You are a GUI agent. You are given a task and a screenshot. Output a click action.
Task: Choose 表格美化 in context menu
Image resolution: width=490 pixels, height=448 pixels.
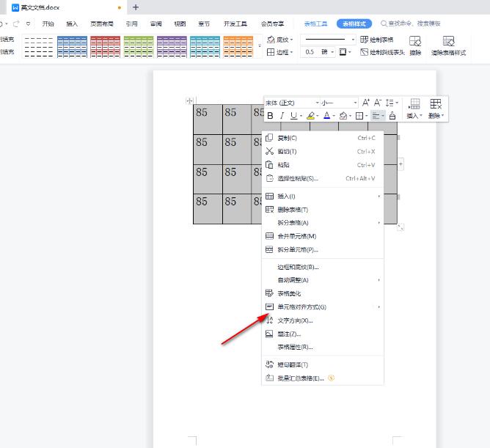point(323,294)
